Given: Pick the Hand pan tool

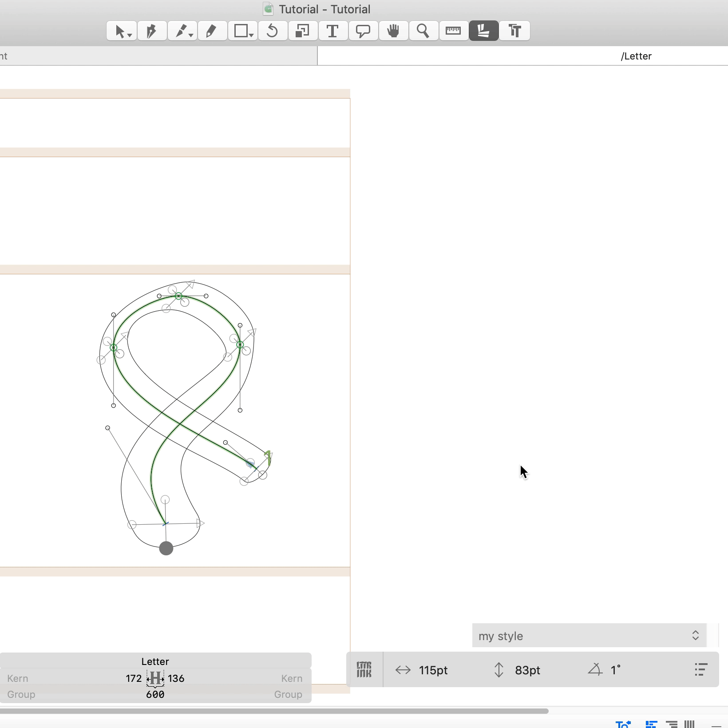Looking at the screenshot, I should coord(394,31).
